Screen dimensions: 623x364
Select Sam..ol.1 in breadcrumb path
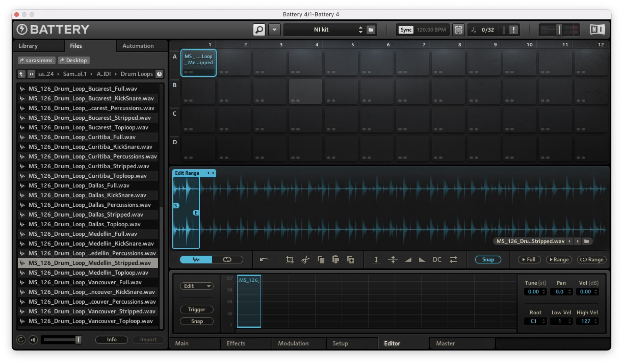(75, 74)
